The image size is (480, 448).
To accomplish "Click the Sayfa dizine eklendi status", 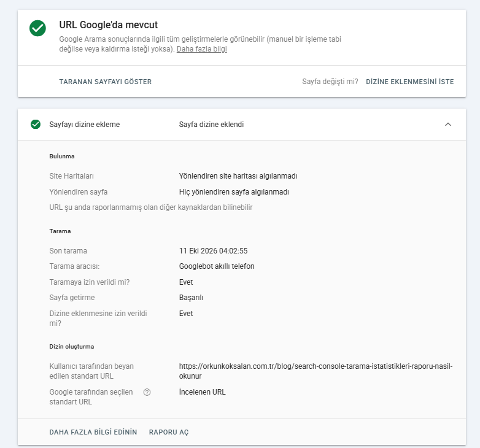I will [x=211, y=125].
